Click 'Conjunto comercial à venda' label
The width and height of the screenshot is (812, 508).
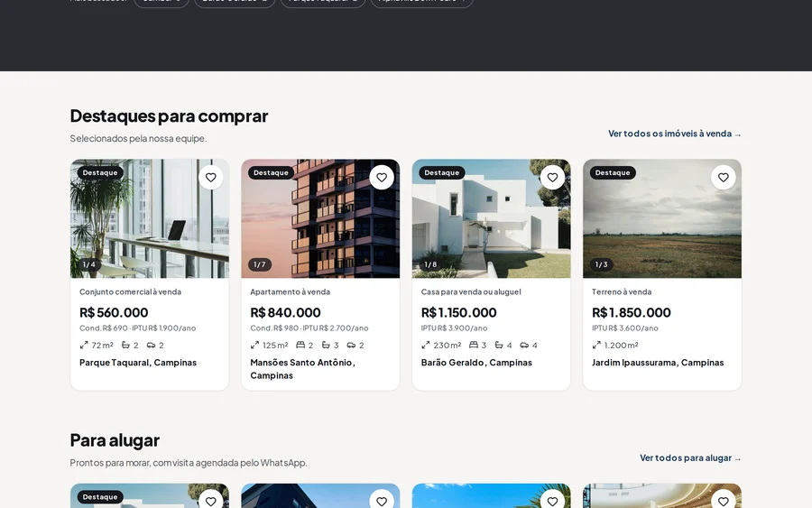[x=131, y=291]
